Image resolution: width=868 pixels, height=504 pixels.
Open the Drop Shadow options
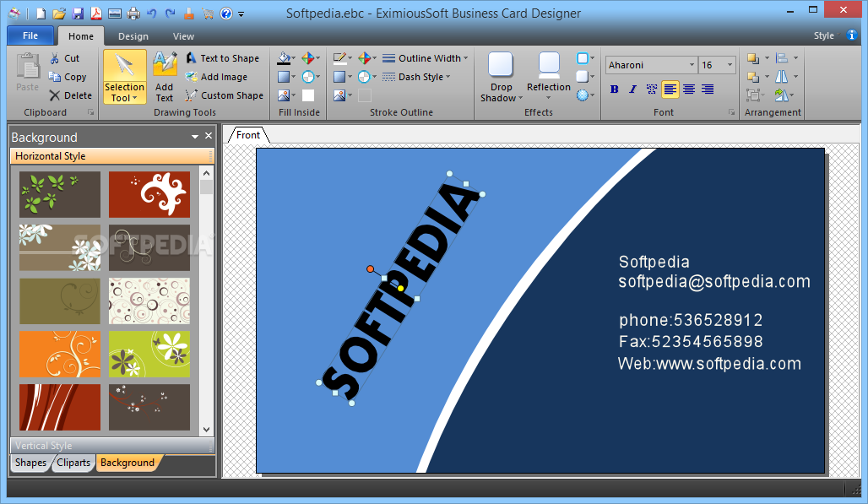501,77
